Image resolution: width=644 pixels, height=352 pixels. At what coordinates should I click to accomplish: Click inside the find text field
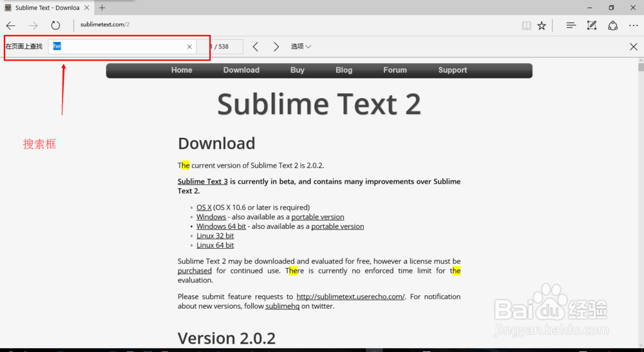pos(122,46)
